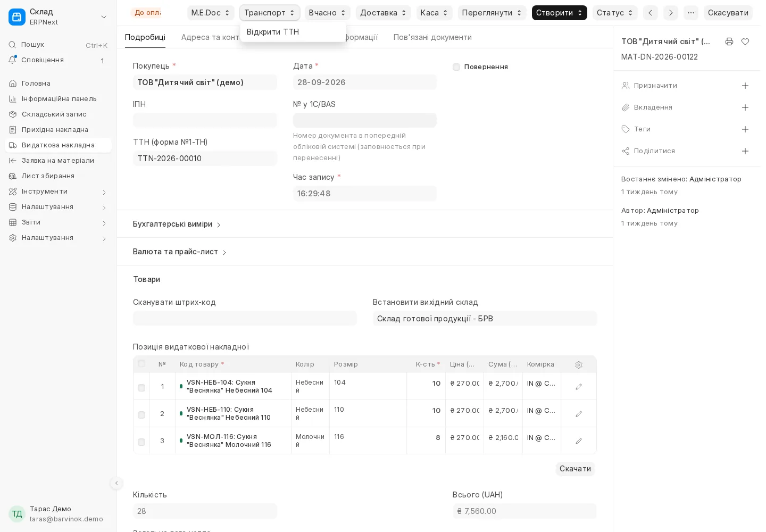Go to previous document arrow

click(x=650, y=13)
